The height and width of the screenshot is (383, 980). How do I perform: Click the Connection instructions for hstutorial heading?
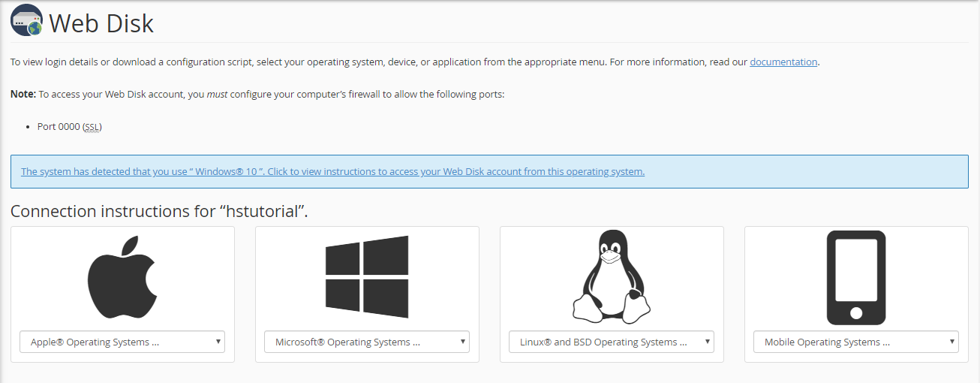click(159, 212)
